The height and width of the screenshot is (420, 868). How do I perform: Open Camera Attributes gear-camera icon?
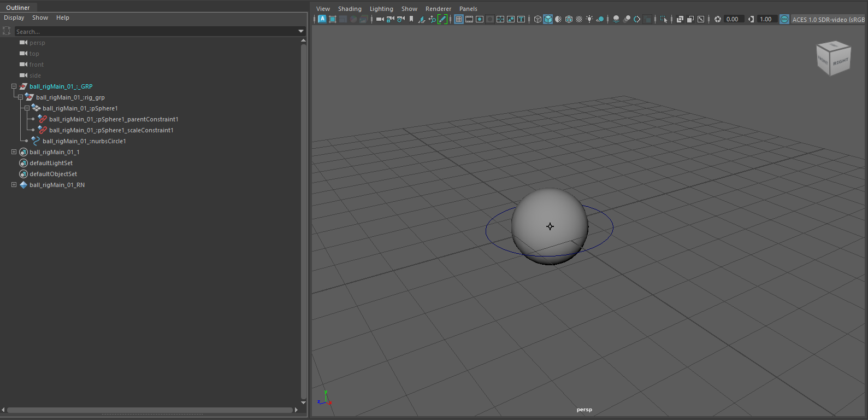pos(401,19)
